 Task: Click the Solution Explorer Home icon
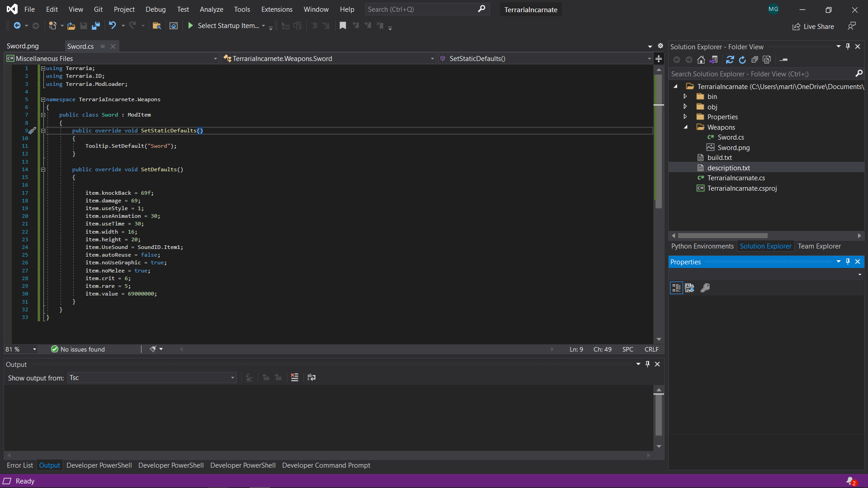tap(701, 60)
